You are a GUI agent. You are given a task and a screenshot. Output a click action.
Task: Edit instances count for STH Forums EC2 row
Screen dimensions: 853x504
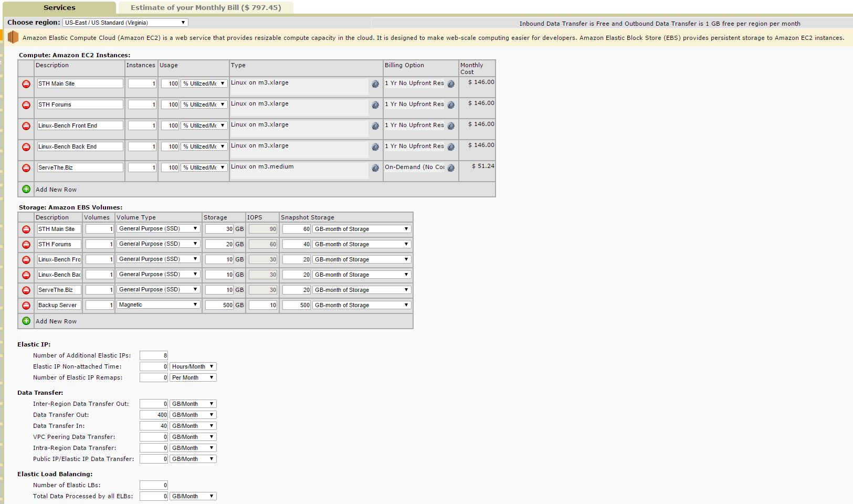point(142,104)
